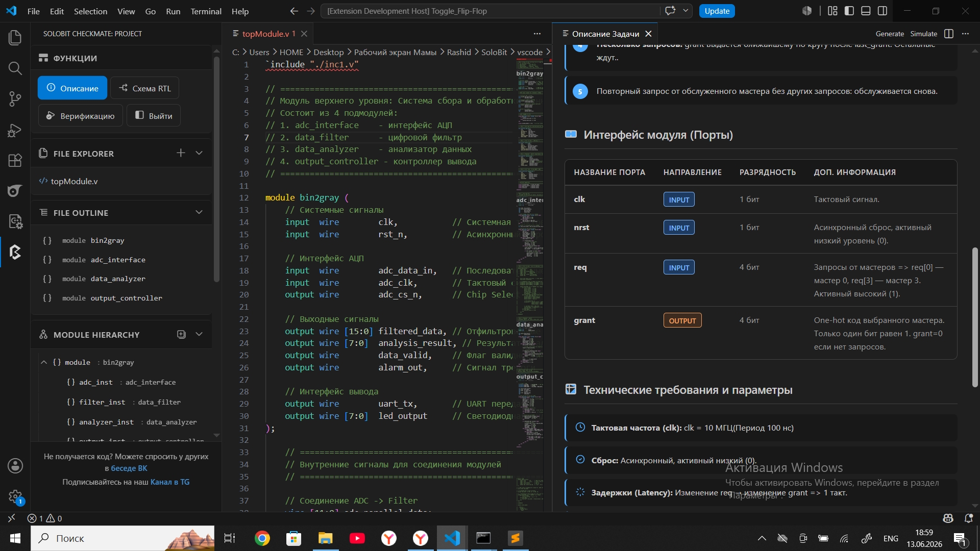This screenshot has height=551, width=980.
Task: Open the Run and Debug view
Action: coord(15,130)
